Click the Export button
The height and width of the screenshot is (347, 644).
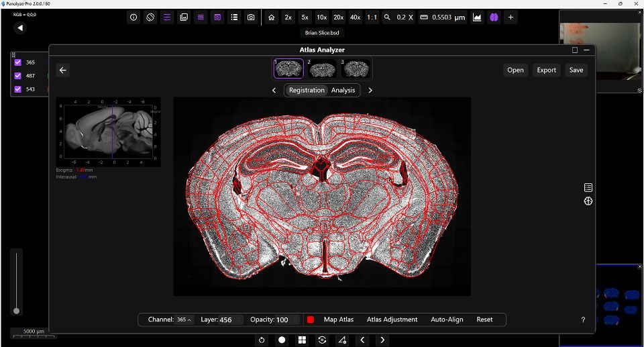pyautogui.click(x=546, y=70)
